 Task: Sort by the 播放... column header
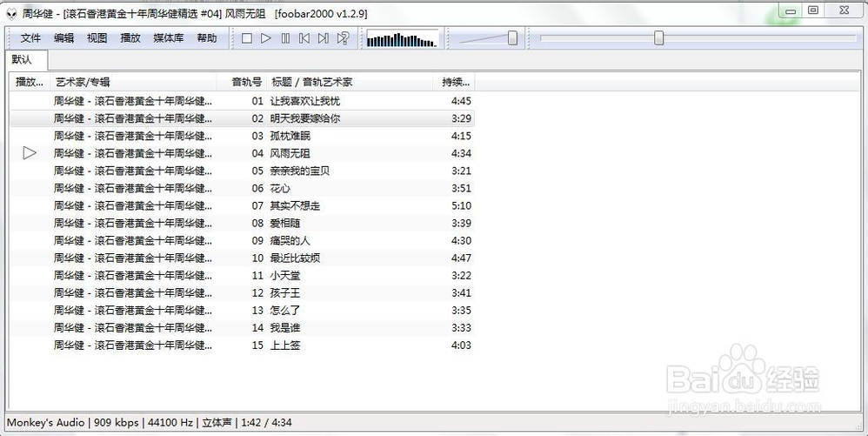point(30,82)
